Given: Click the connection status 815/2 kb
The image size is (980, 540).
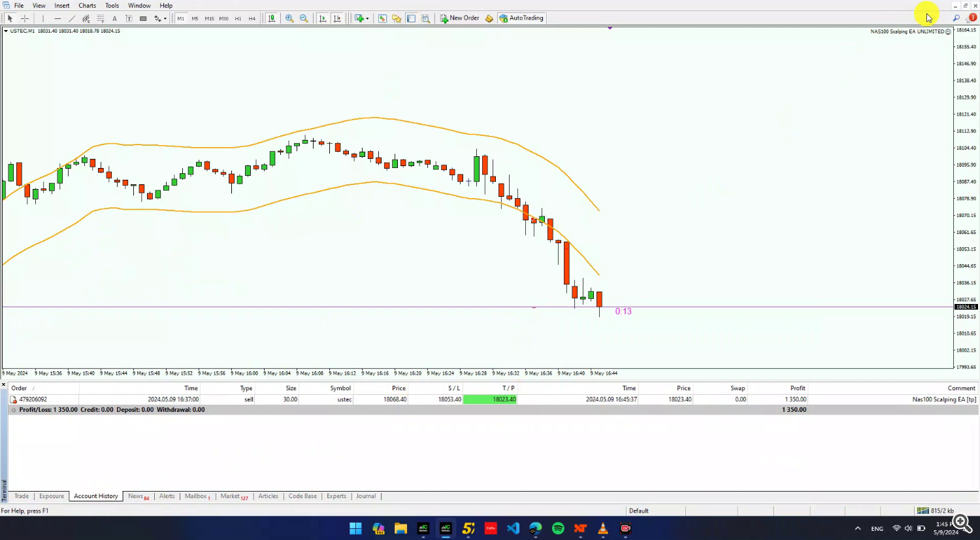Looking at the screenshot, I should pyautogui.click(x=935, y=511).
